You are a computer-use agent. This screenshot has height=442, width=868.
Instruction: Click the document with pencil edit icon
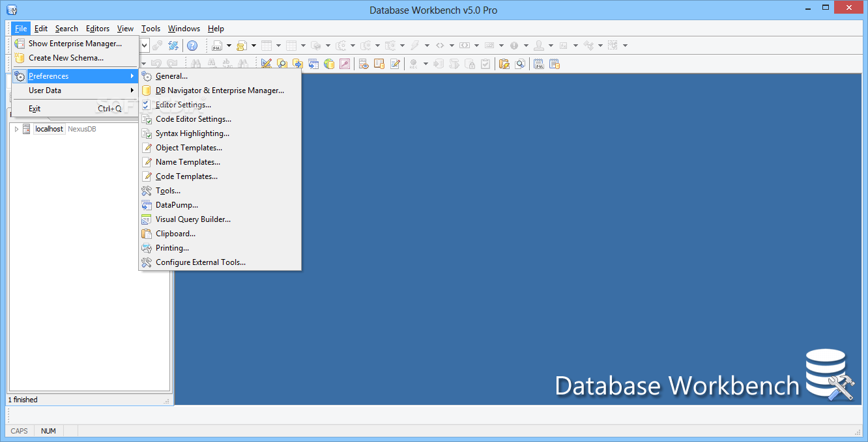point(395,64)
